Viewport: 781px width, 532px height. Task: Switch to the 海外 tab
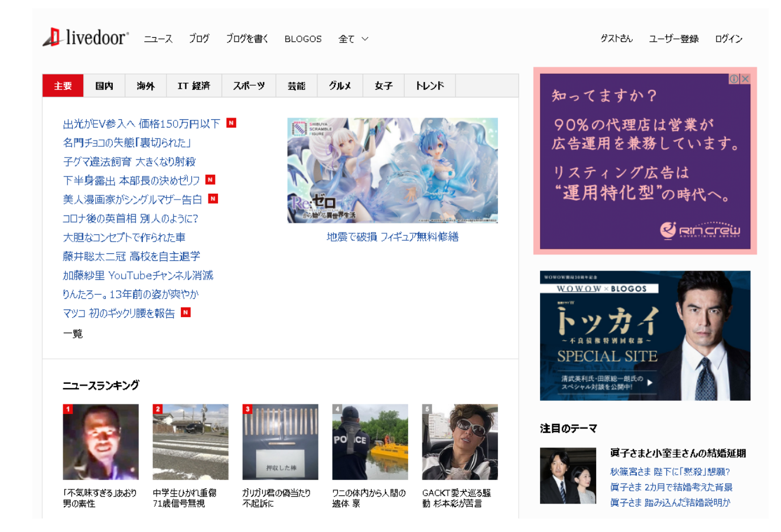tap(146, 86)
